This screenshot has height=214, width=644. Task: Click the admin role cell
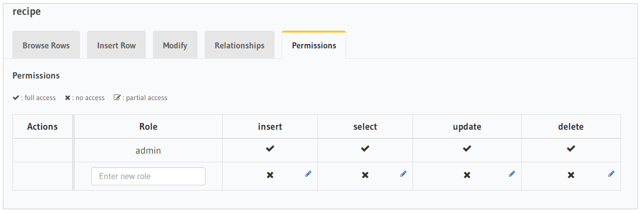pos(148,150)
